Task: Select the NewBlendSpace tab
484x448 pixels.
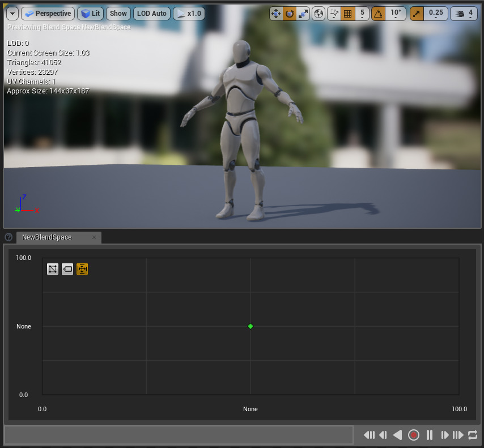Action: pos(47,237)
